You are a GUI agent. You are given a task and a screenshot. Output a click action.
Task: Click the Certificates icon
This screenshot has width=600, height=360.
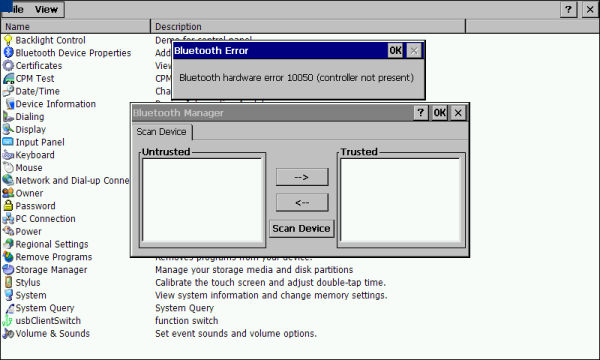point(8,65)
